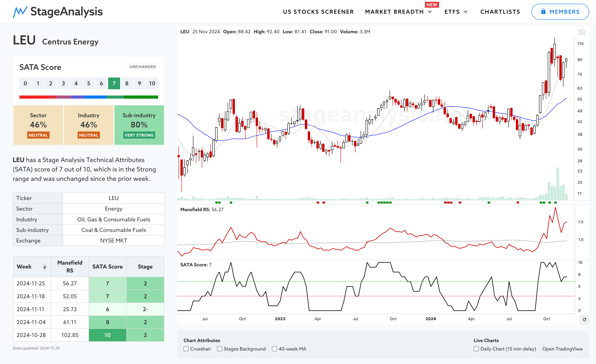
Task: Click the StageAnalysis site title
Action: 67,12
